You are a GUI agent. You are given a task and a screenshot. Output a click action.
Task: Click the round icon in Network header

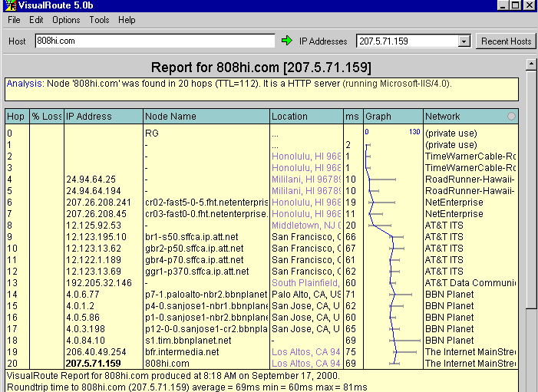pyautogui.click(x=511, y=117)
